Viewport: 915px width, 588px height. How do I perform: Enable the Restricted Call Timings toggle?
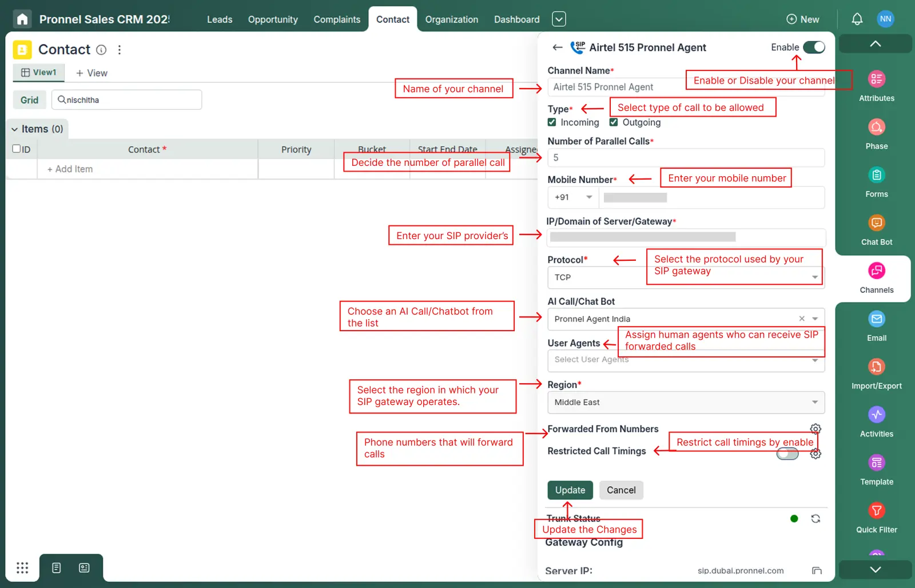click(787, 454)
